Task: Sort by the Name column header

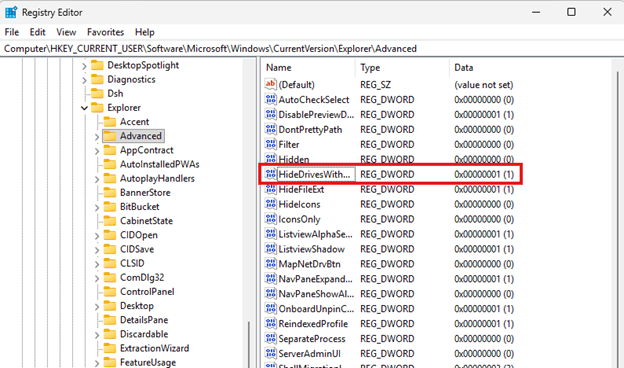Action: click(308, 68)
